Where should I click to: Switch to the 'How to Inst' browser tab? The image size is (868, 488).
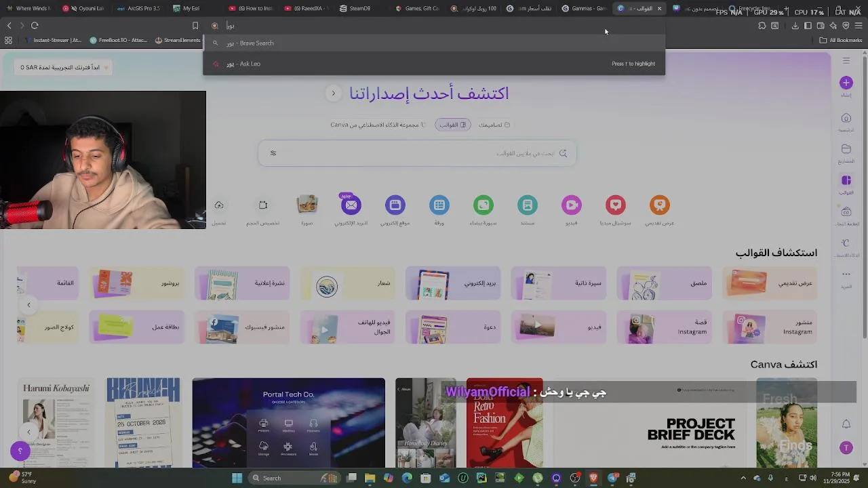[x=251, y=8]
